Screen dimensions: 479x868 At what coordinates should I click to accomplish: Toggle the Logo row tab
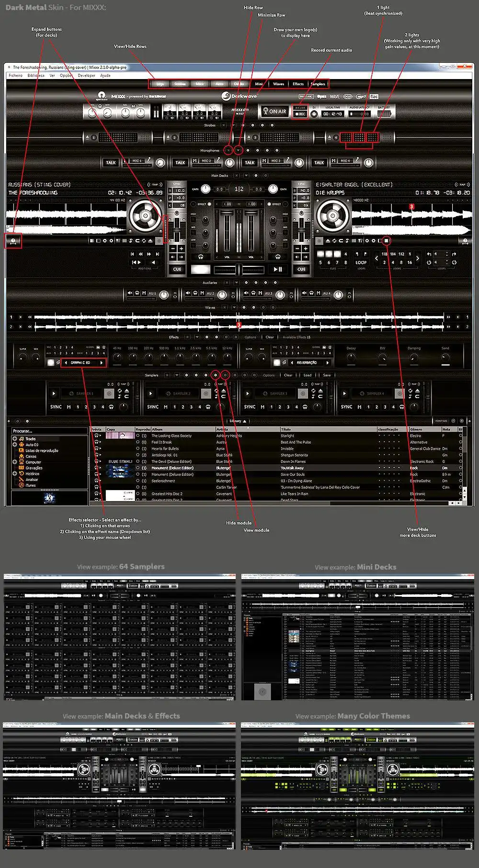point(160,84)
